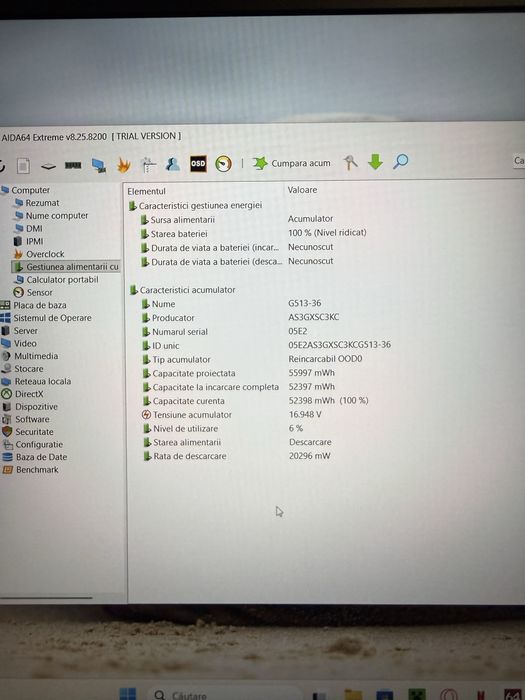Open the OSD panel icon

click(198, 163)
